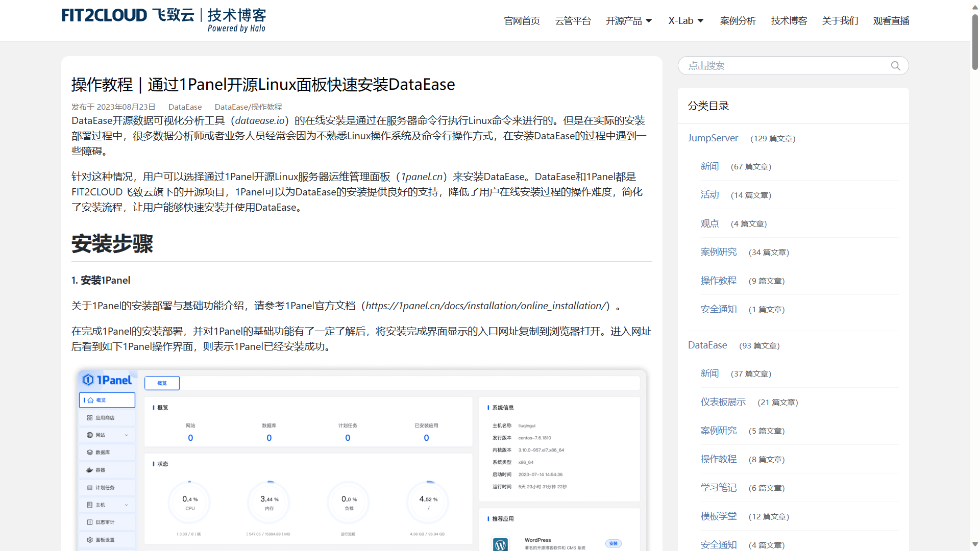Open the FIT2CLOUD blog logo home
Viewport: 980px width, 551px height.
(164, 20)
